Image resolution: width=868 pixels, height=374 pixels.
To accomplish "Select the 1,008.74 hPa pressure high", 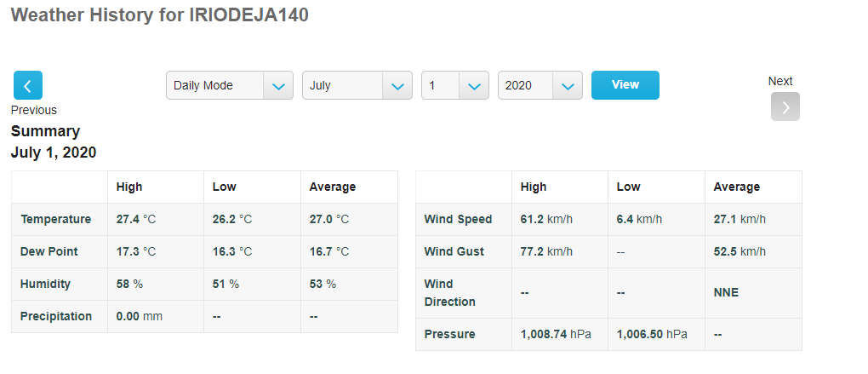I will pyautogui.click(x=556, y=334).
